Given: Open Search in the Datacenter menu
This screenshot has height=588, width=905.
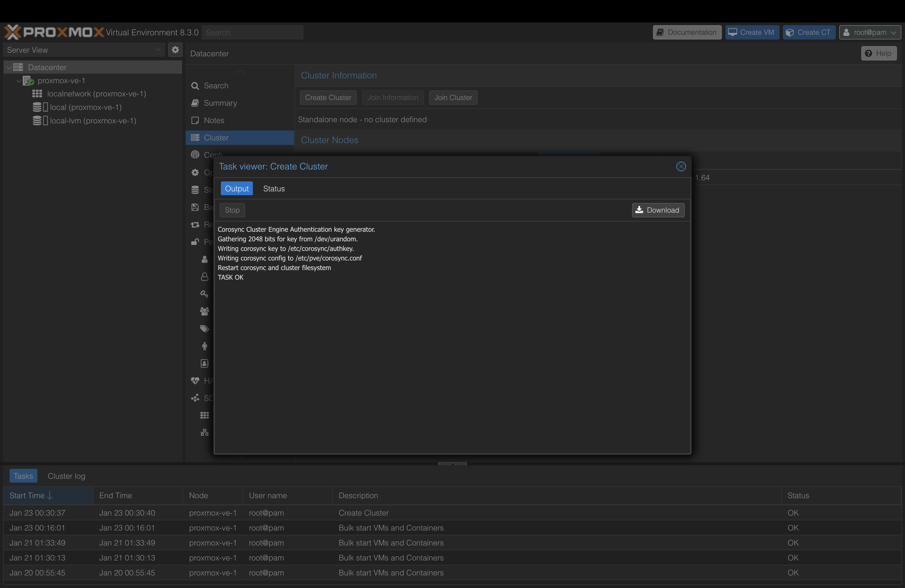Looking at the screenshot, I should point(215,86).
